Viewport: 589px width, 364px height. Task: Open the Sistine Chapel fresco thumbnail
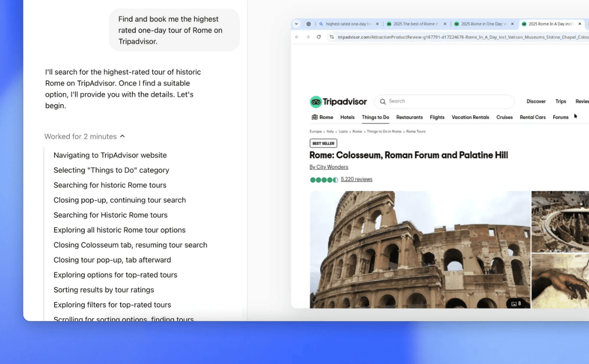click(561, 282)
